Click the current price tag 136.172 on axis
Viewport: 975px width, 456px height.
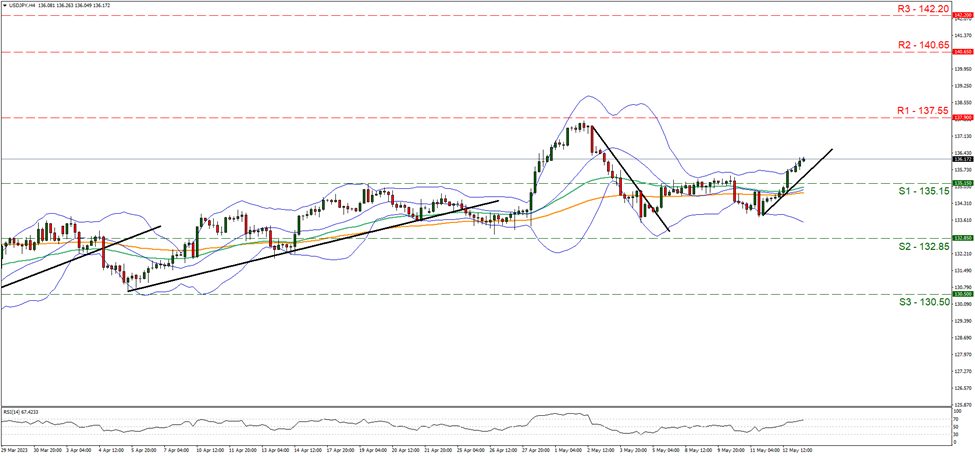[962, 159]
